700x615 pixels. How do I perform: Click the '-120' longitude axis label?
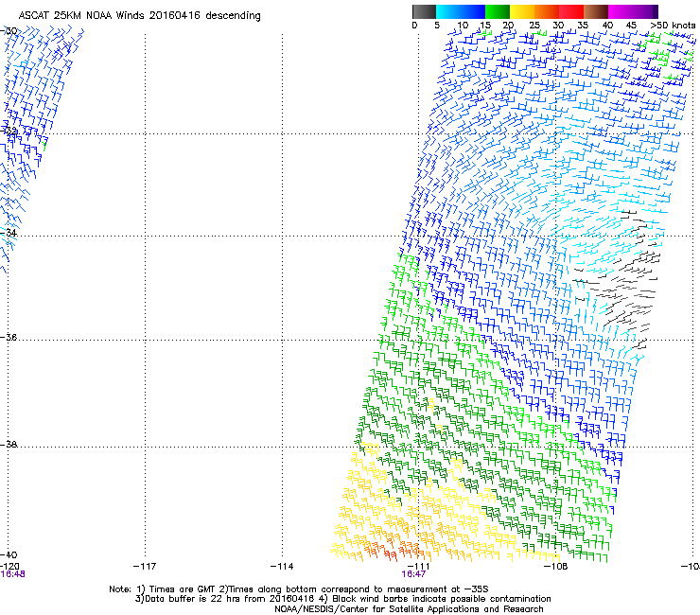pyautogui.click(x=9, y=567)
